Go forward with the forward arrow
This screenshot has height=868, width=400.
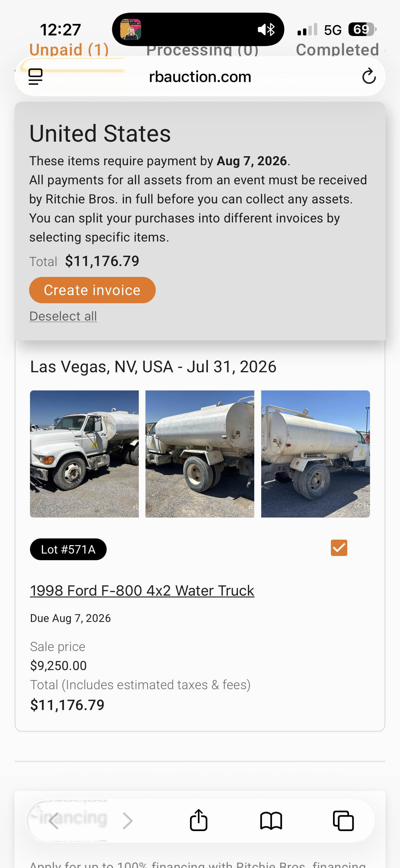[128, 820]
